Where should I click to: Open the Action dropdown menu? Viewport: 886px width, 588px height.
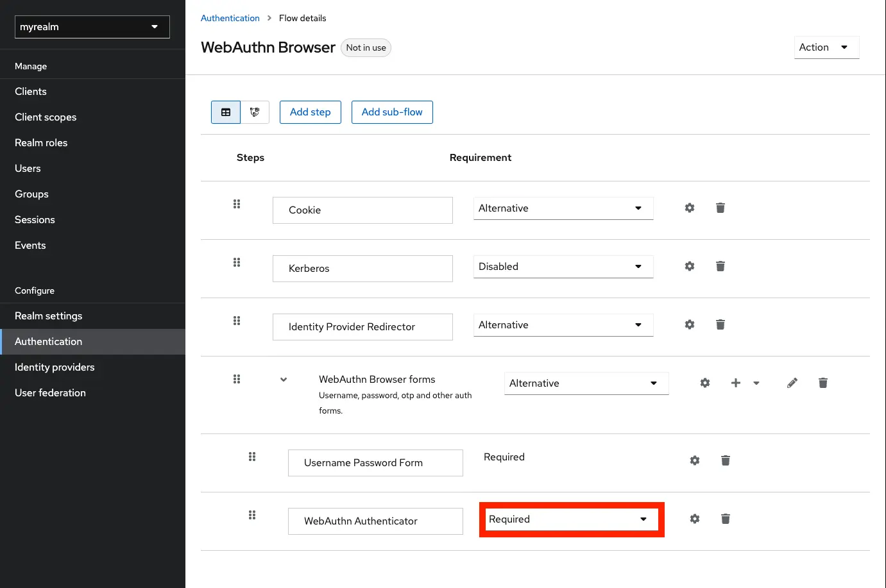826,47
